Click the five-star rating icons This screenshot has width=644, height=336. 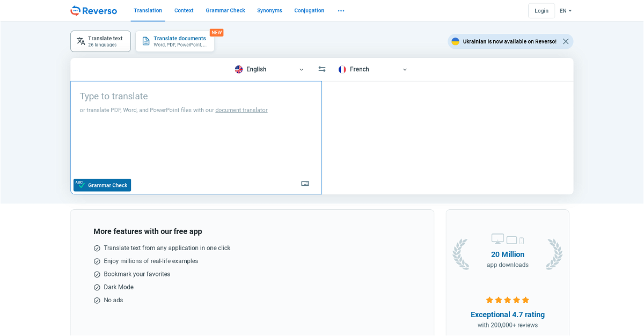tap(508, 300)
